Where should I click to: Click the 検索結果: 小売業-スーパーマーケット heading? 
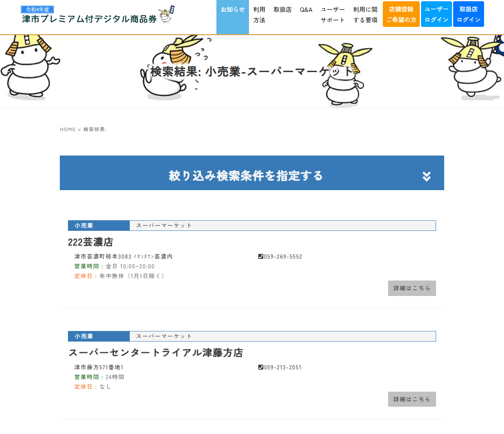tap(252, 72)
